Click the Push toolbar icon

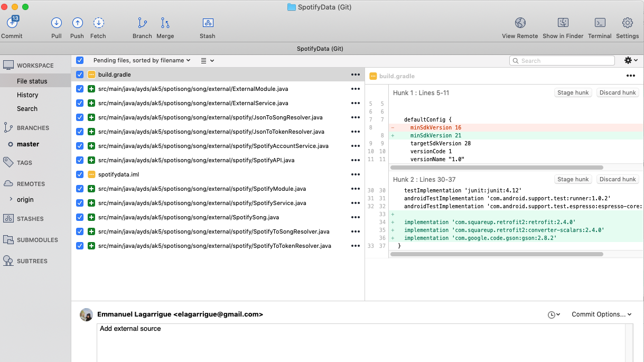(x=77, y=23)
